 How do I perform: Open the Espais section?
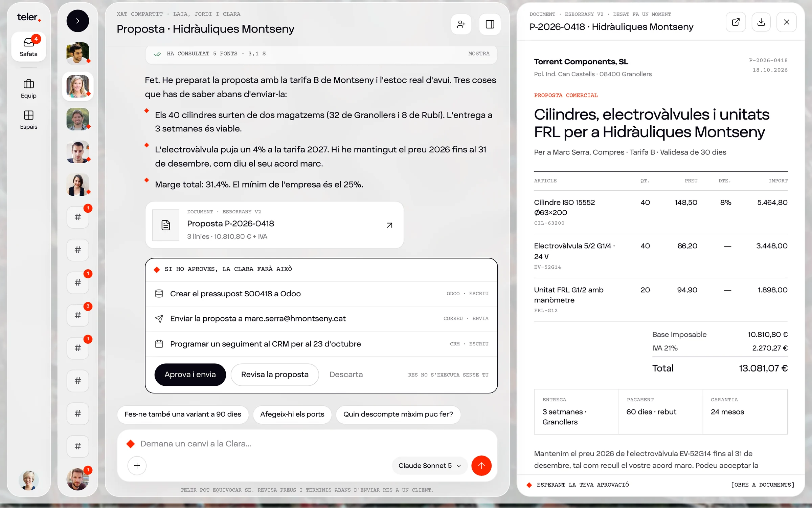click(x=28, y=120)
